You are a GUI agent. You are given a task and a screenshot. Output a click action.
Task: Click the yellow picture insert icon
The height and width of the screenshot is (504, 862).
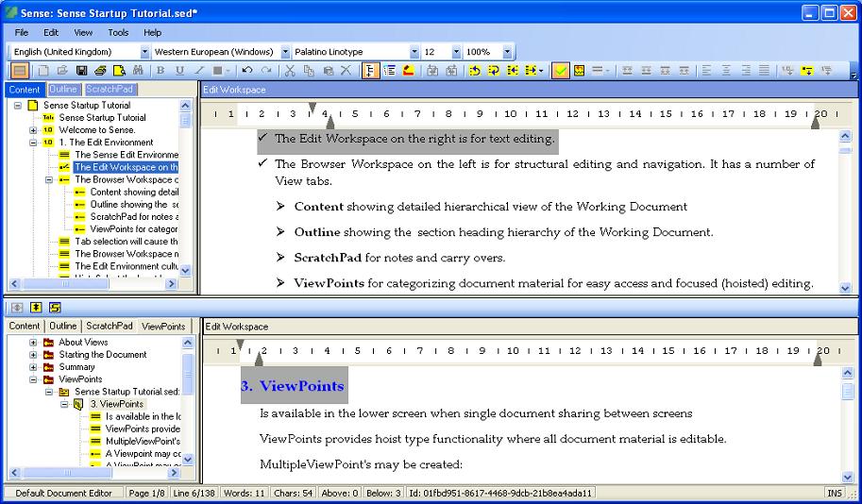[x=579, y=71]
